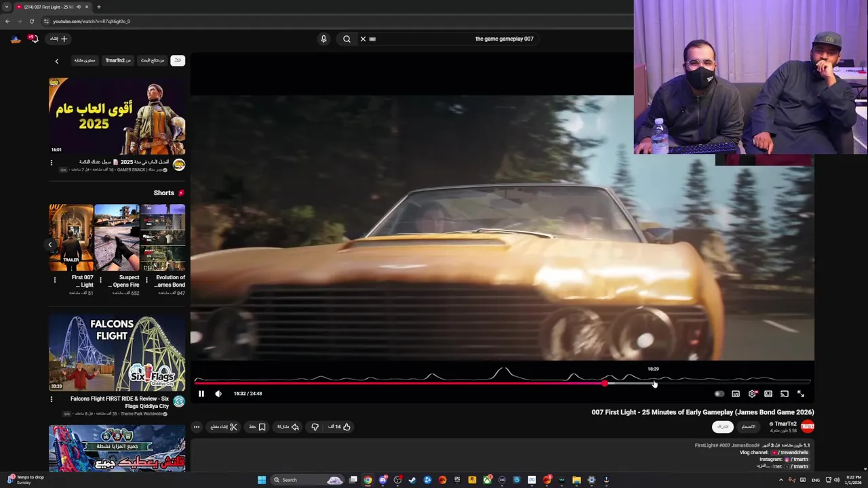Viewport: 868px width, 488px height.
Task: Open the Falcons Flight video thumbnail
Action: [x=117, y=351]
